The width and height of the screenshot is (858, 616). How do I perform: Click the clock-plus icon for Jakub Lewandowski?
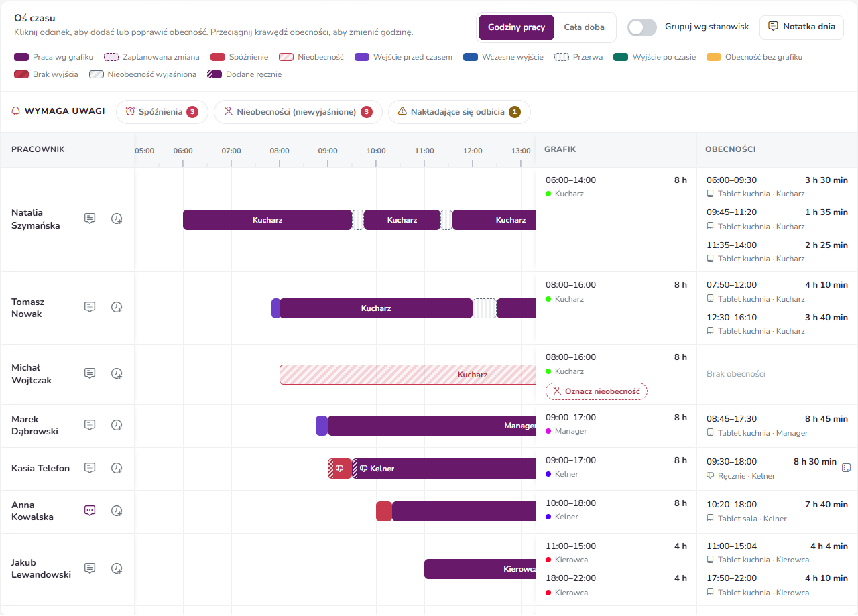click(117, 568)
